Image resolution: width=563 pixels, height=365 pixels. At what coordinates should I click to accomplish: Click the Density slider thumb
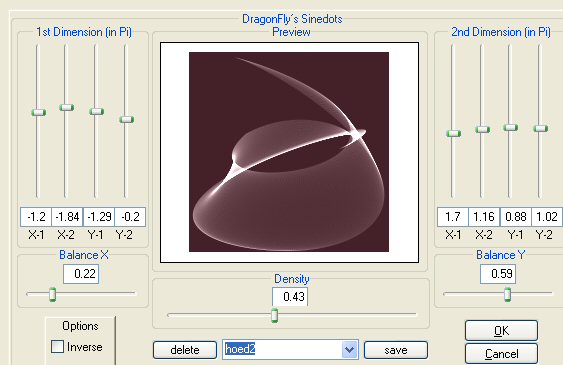274,315
